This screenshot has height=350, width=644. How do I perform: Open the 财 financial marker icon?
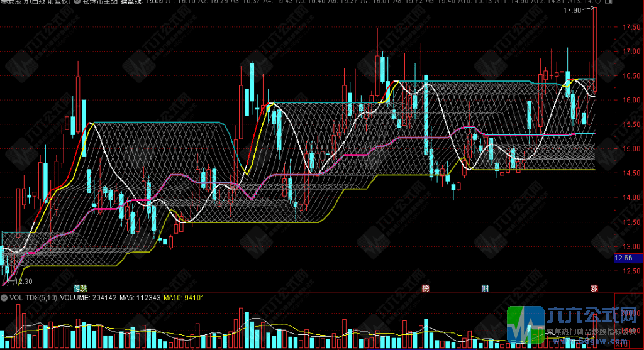pyautogui.click(x=486, y=288)
